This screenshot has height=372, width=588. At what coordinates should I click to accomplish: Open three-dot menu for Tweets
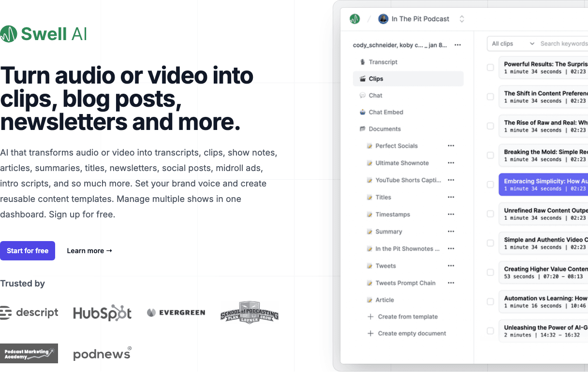[x=451, y=266]
